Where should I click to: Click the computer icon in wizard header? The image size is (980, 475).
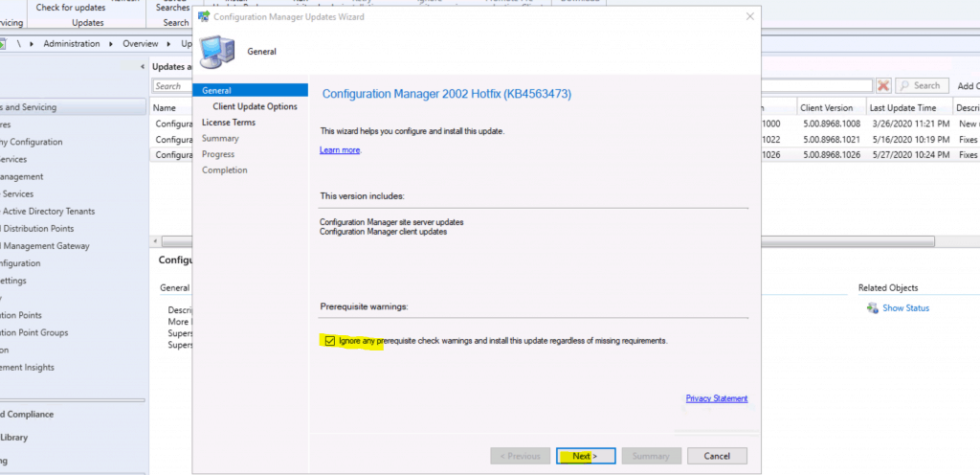click(217, 52)
